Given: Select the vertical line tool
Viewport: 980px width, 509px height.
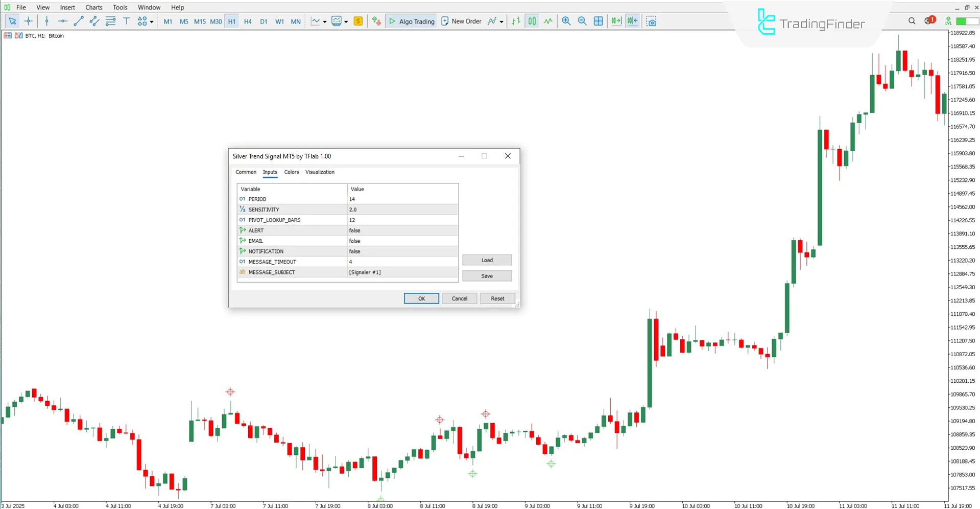Looking at the screenshot, I should click(46, 21).
